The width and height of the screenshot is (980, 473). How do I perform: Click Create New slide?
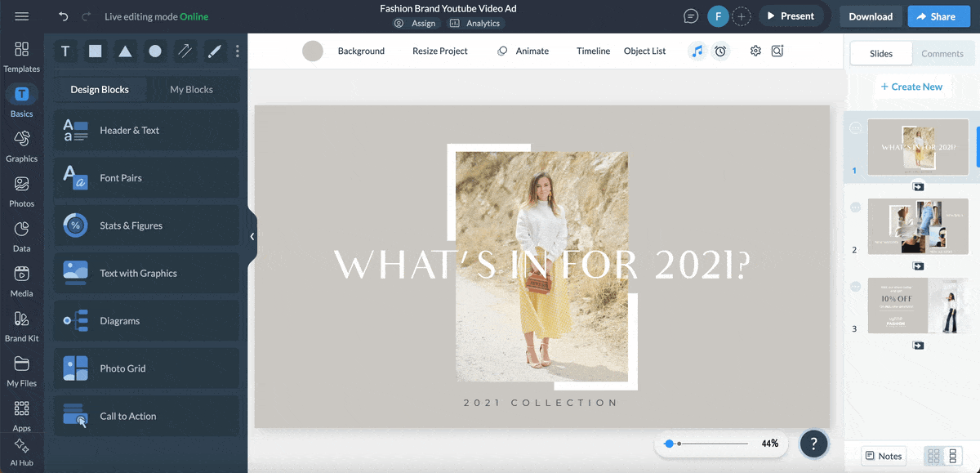[911, 87]
